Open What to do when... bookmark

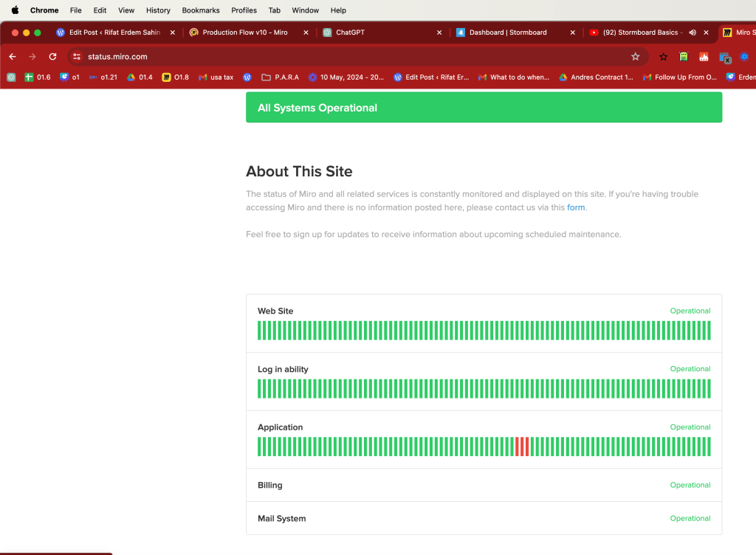coord(514,77)
